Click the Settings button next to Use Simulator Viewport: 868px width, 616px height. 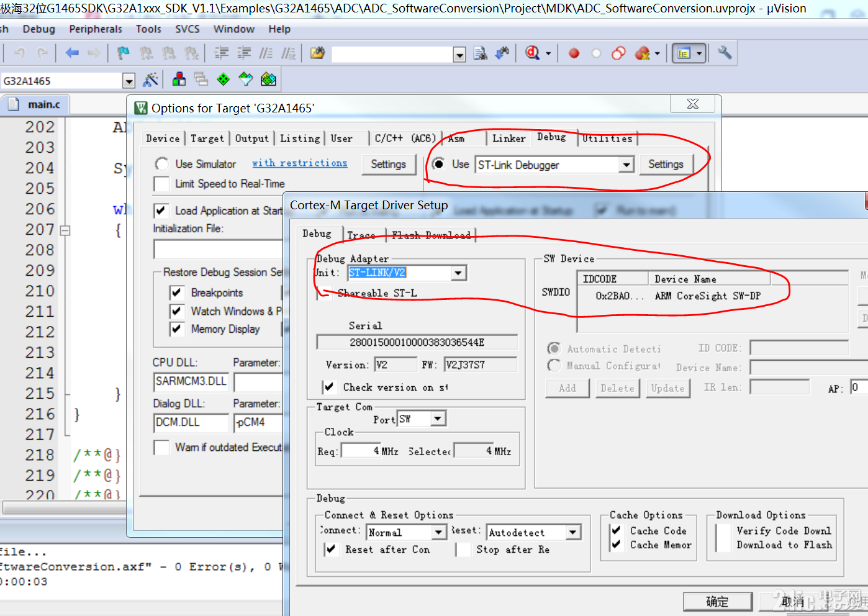(388, 165)
